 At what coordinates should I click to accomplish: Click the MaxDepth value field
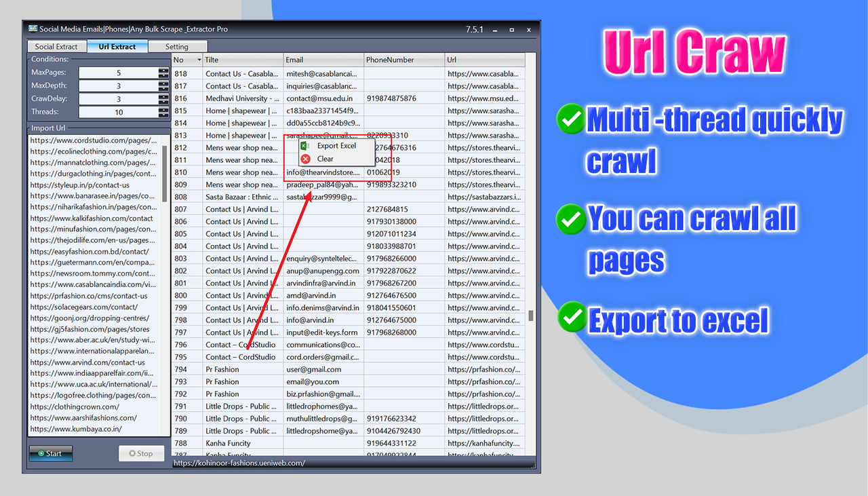(119, 86)
